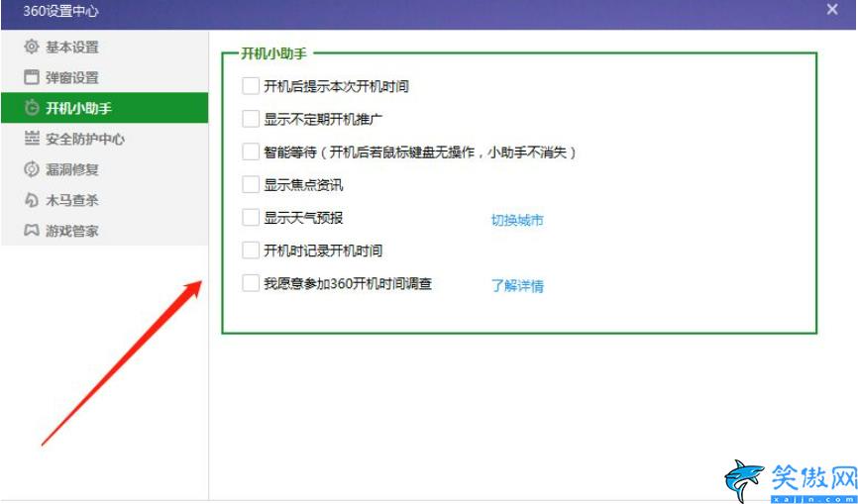The width and height of the screenshot is (858, 504).
Task: Select the 开机小助手 sidebar item
Action: pyautogui.click(x=104, y=108)
